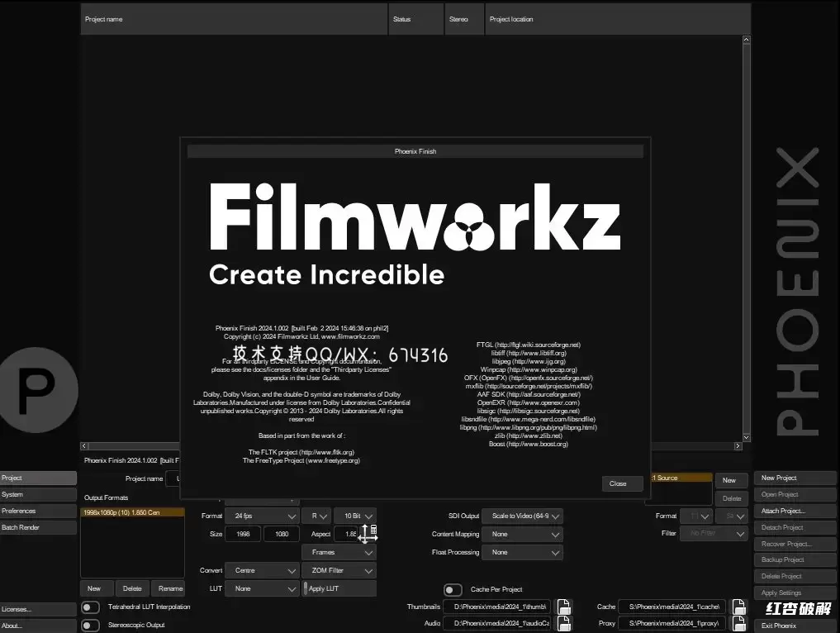Click the Delete Project button
Screen dimensions: 840x633
pyautogui.click(x=795, y=577)
